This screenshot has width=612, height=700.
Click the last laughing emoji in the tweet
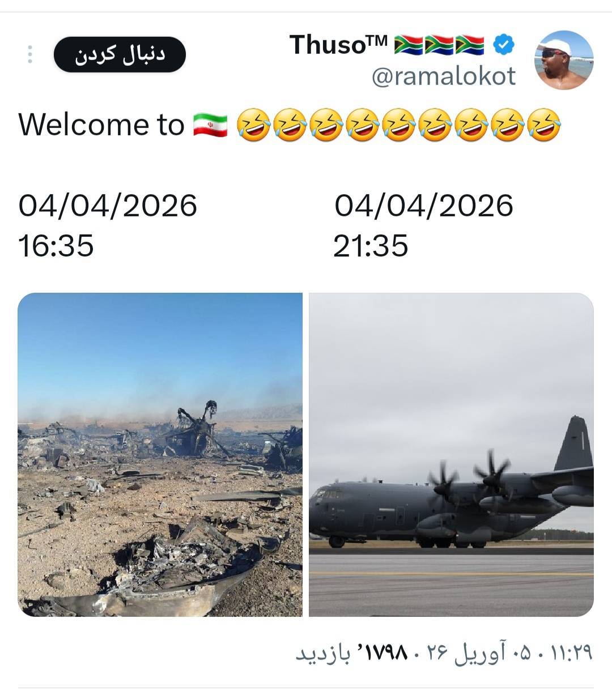[x=544, y=125]
